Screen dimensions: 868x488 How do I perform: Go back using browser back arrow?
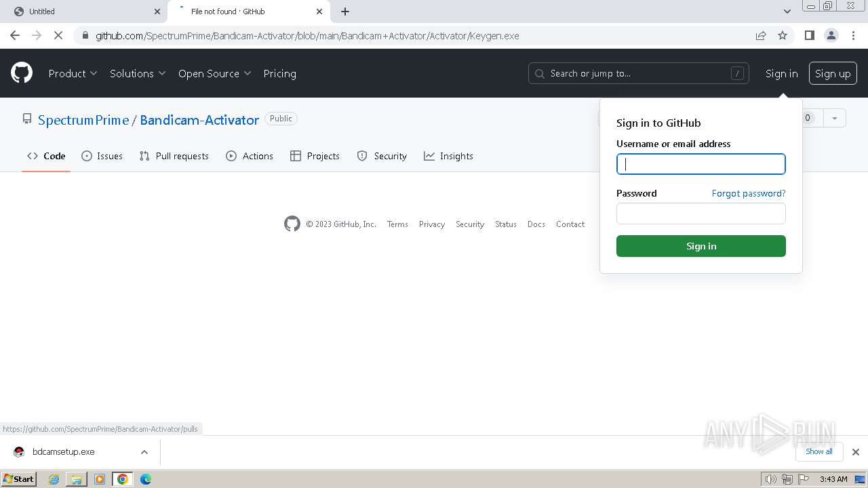[15, 35]
